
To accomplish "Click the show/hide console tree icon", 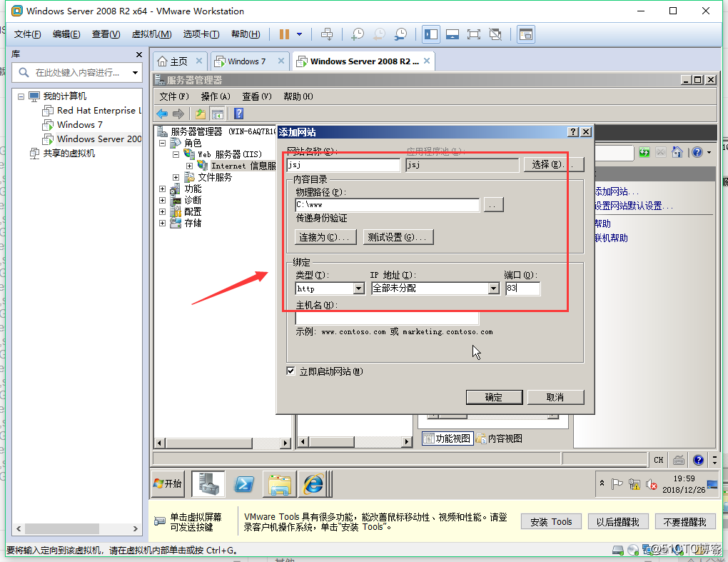I will [217, 114].
